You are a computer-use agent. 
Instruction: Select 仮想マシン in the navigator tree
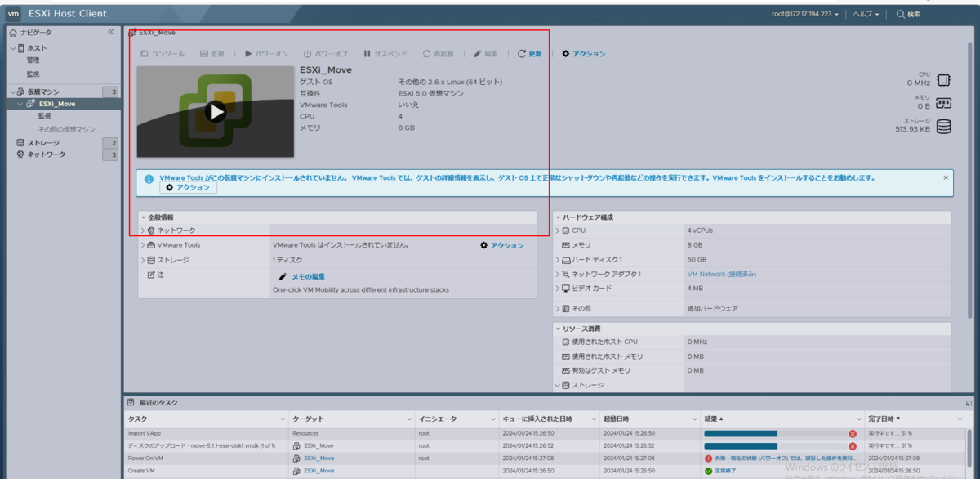(42, 92)
